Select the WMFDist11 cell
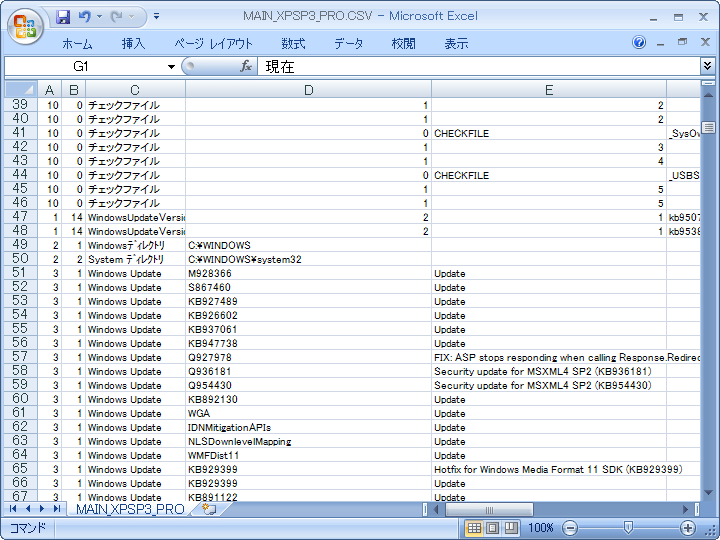 pyautogui.click(x=309, y=456)
